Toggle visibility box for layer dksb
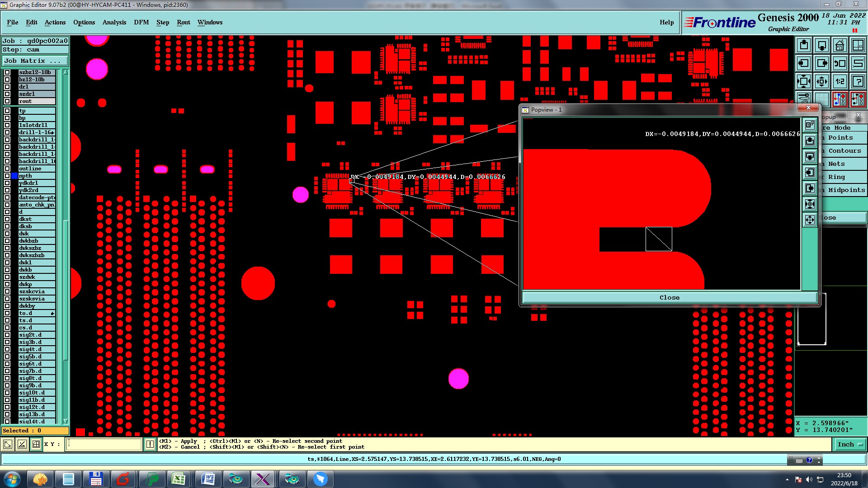 tap(7, 226)
